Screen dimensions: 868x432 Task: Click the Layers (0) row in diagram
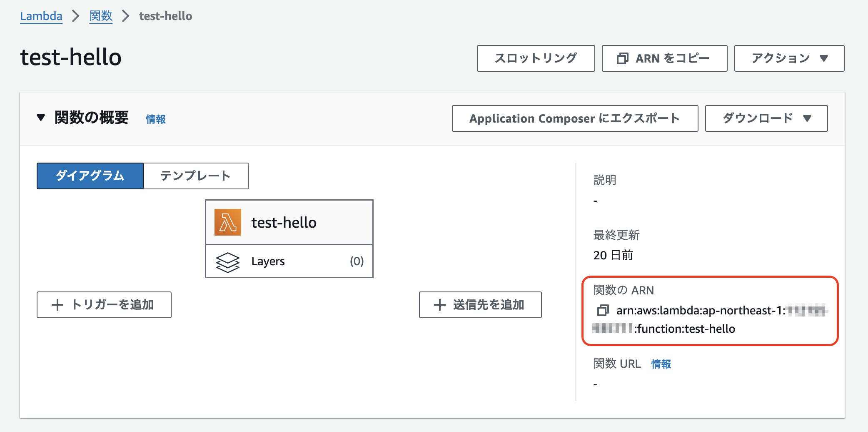coord(289,261)
